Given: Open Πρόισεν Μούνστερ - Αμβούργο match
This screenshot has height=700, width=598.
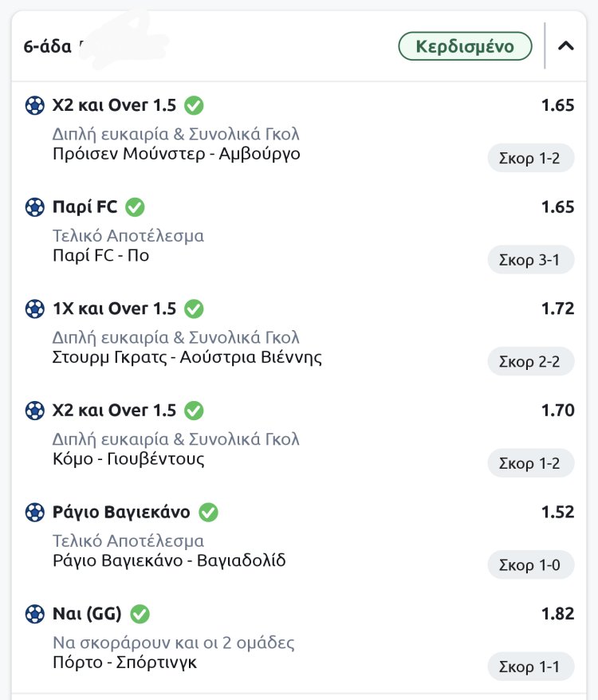Looking at the screenshot, I should pos(176,153).
